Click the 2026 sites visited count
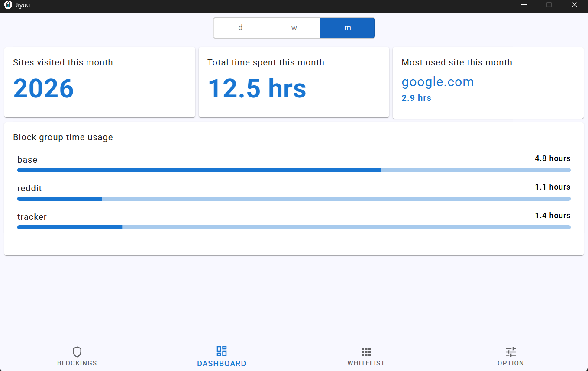The height and width of the screenshot is (371, 588). pyautogui.click(x=43, y=88)
